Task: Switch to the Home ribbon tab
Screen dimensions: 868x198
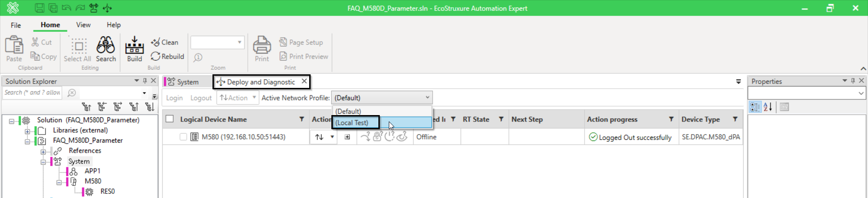Action: tap(50, 25)
